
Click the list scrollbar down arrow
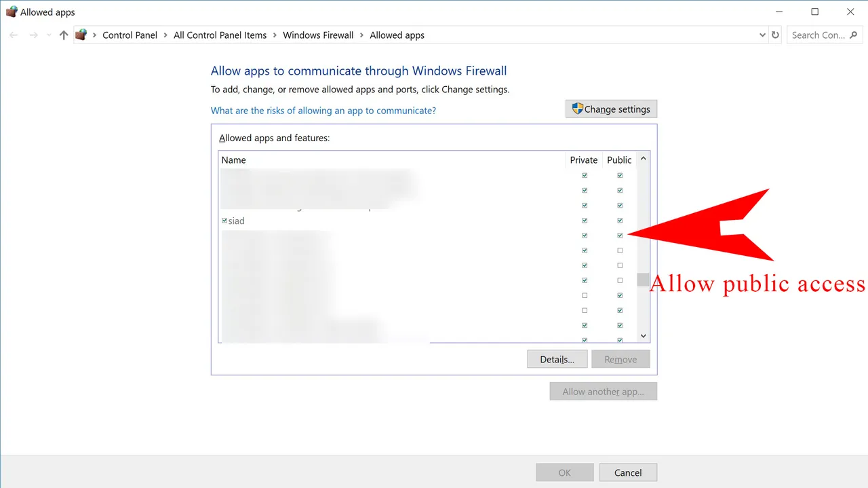pyautogui.click(x=644, y=336)
